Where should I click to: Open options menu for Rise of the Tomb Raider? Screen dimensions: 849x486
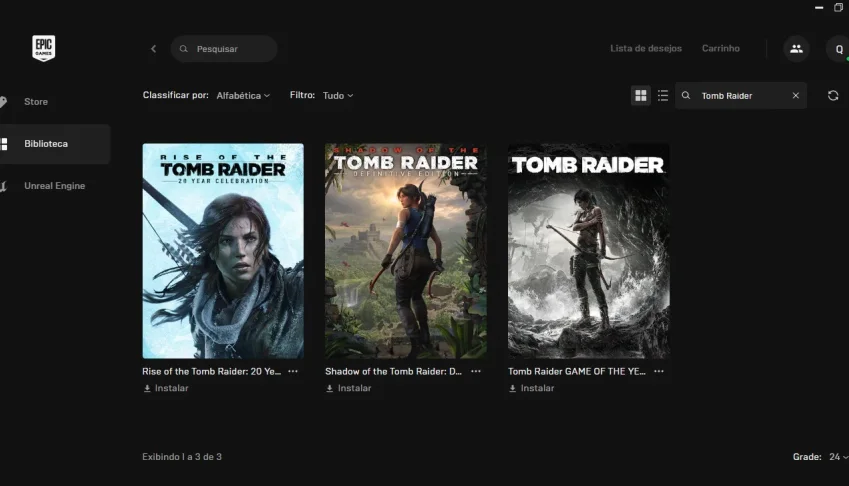[x=293, y=371]
